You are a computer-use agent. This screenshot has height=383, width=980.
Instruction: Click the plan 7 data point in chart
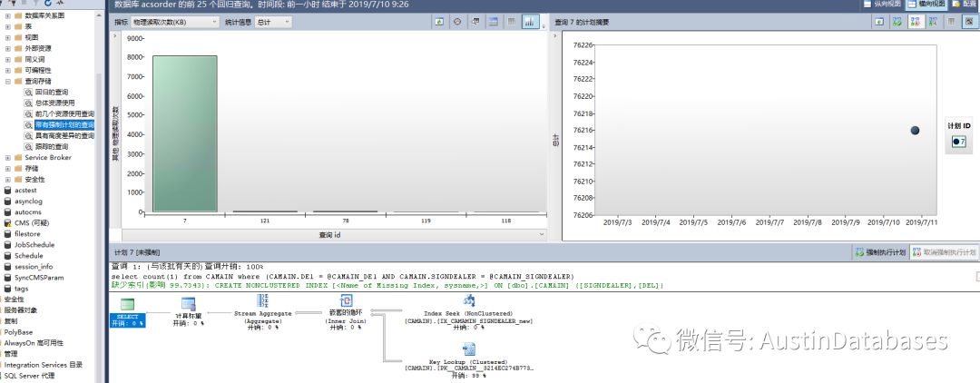[x=915, y=131]
